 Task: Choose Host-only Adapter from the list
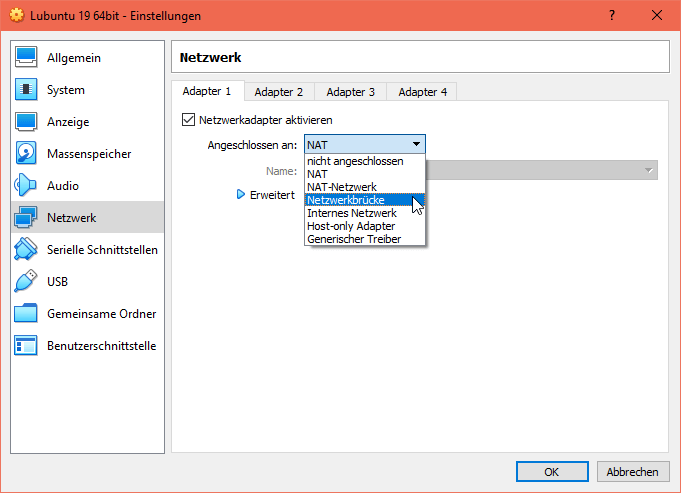365,226
